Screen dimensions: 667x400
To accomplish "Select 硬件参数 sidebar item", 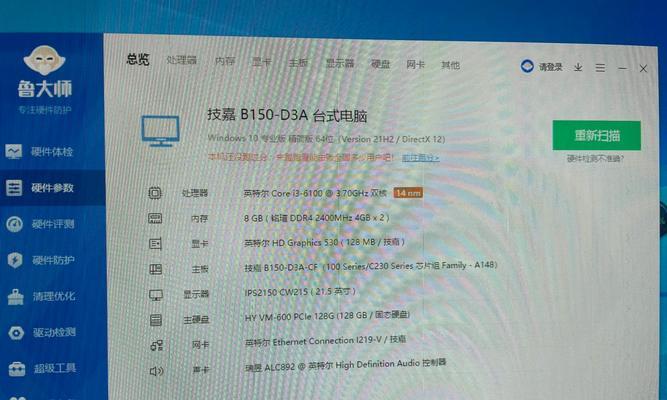I will point(40,188).
